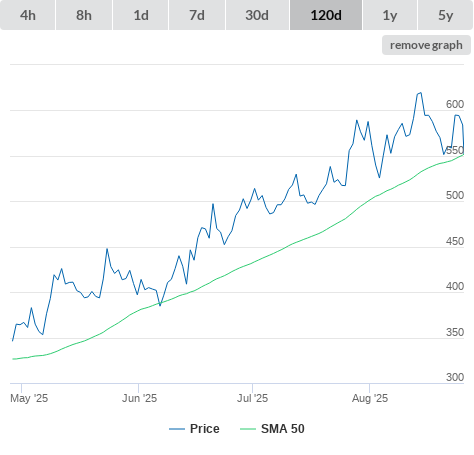The width and height of the screenshot is (474, 455).
Task: Click the green SMA 50 line swatch
Action: pyautogui.click(x=248, y=429)
